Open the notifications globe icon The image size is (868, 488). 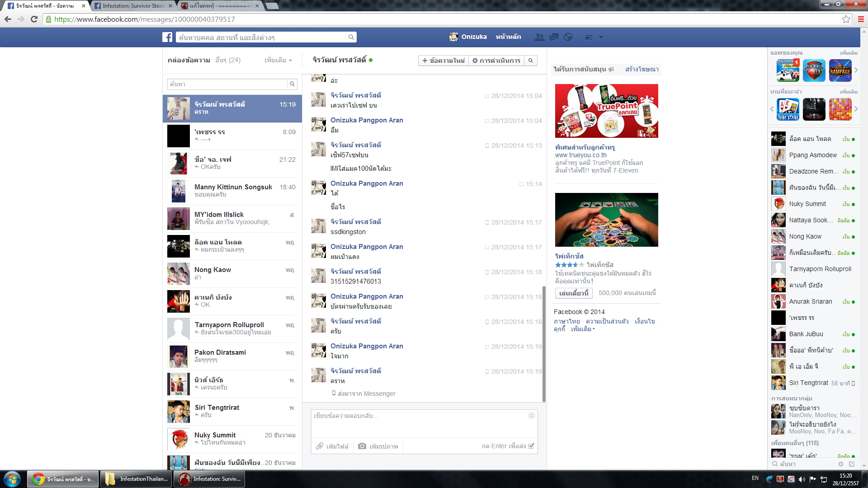click(568, 37)
